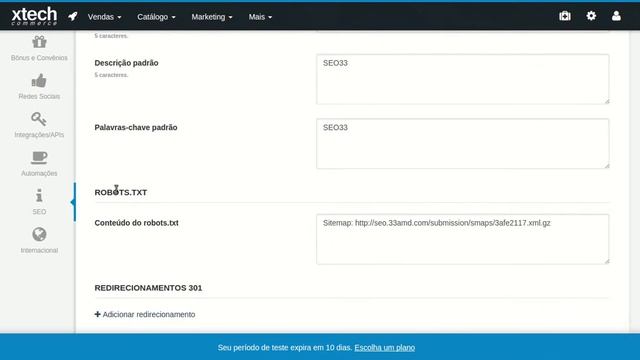Open Integrações/APIs key icon
Screen dimensions: 640x360
39,119
